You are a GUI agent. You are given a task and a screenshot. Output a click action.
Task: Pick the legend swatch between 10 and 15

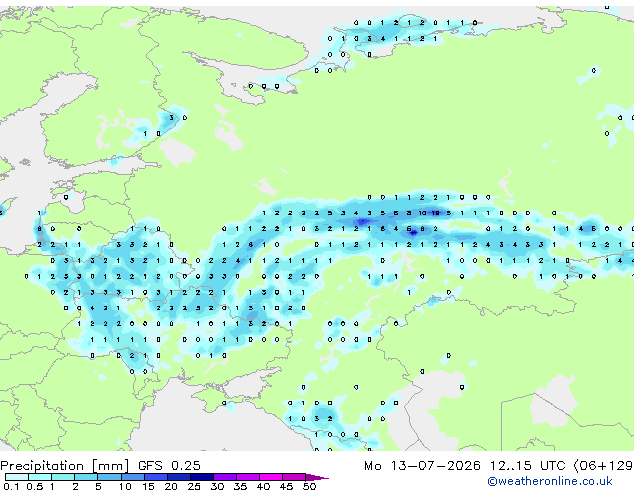point(132,477)
